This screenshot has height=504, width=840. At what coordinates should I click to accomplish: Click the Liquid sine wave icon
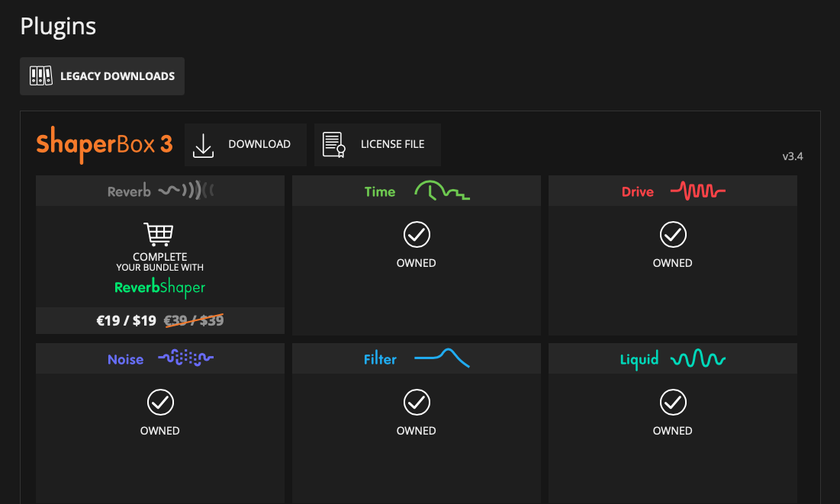click(x=698, y=358)
